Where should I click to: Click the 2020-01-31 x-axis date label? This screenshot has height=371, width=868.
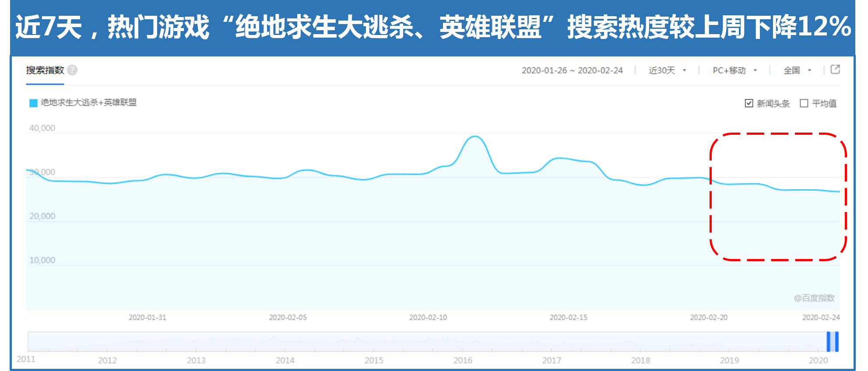(148, 317)
